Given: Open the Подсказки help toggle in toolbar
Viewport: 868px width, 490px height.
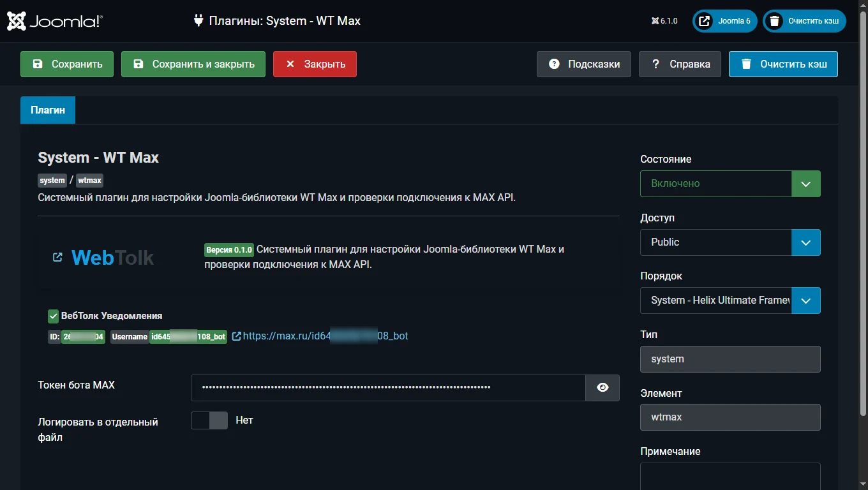Looking at the screenshot, I should point(583,64).
